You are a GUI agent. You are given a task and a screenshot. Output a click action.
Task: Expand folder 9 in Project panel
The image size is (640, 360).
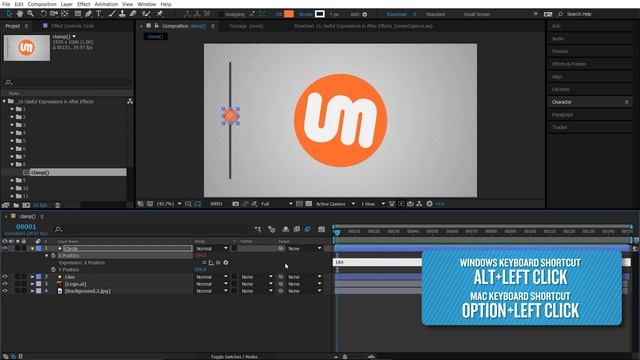12,180
